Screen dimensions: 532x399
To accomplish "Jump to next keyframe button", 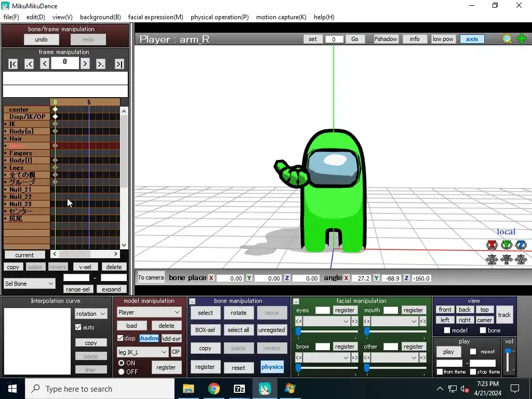I will (100, 64).
